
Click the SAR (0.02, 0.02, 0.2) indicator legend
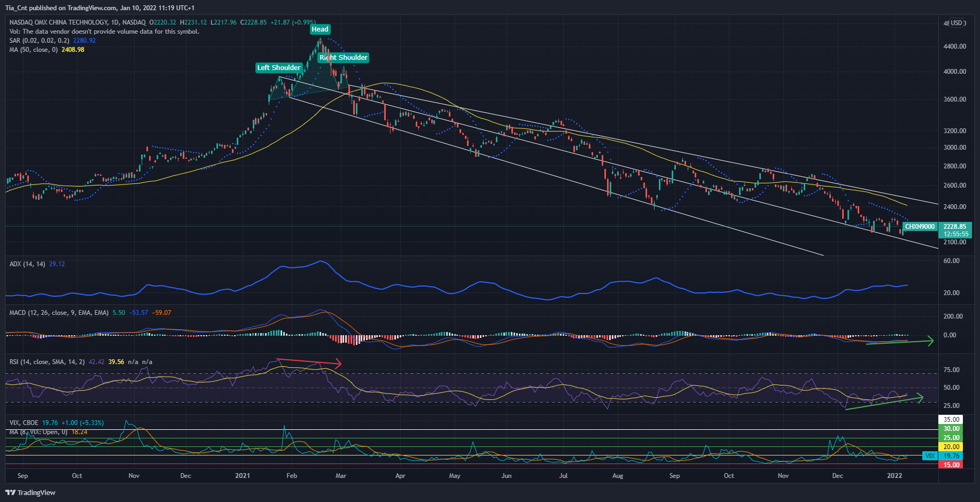coord(39,41)
